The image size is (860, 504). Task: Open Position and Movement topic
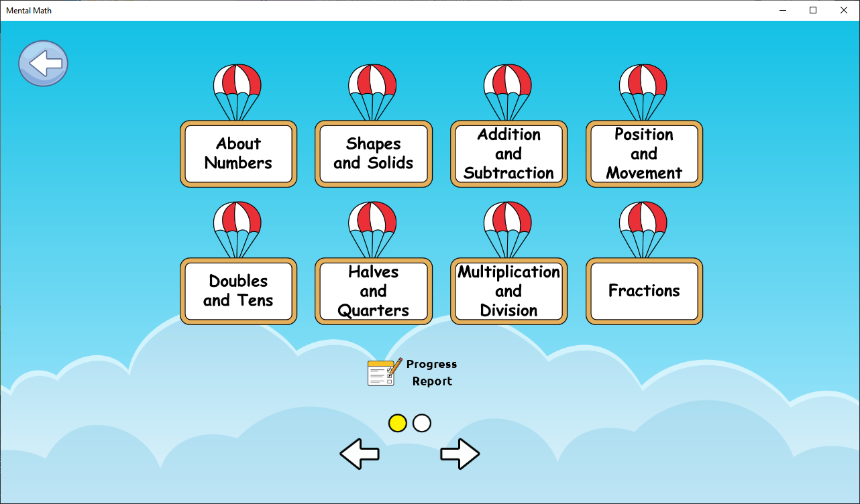pyautogui.click(x=644, y=153)
